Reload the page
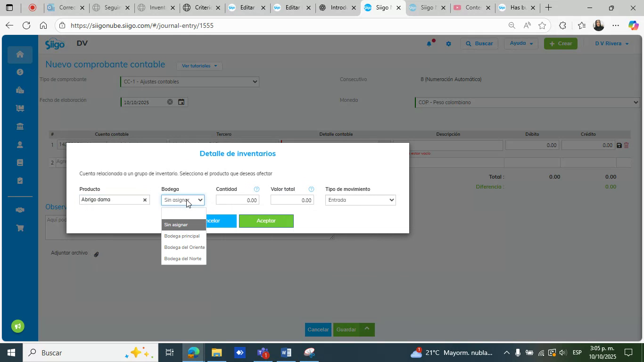Viewport: 644px width, 362px height. (26, 25)
